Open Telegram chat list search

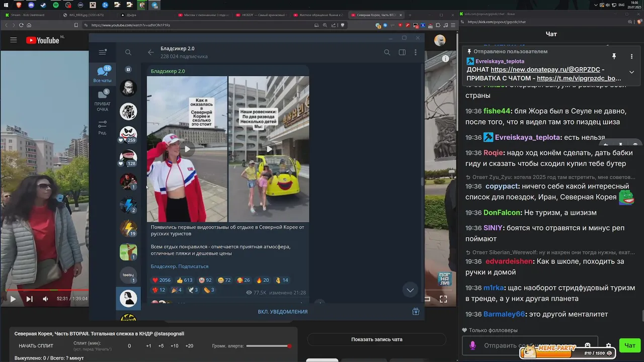pos(128,52)
